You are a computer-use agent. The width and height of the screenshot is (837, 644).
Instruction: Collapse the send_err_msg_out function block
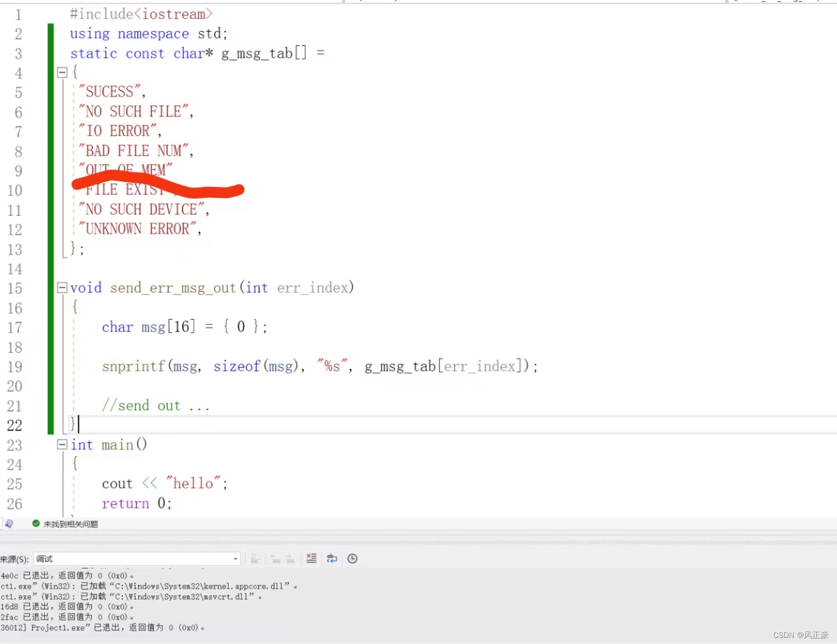coord(62,287)
